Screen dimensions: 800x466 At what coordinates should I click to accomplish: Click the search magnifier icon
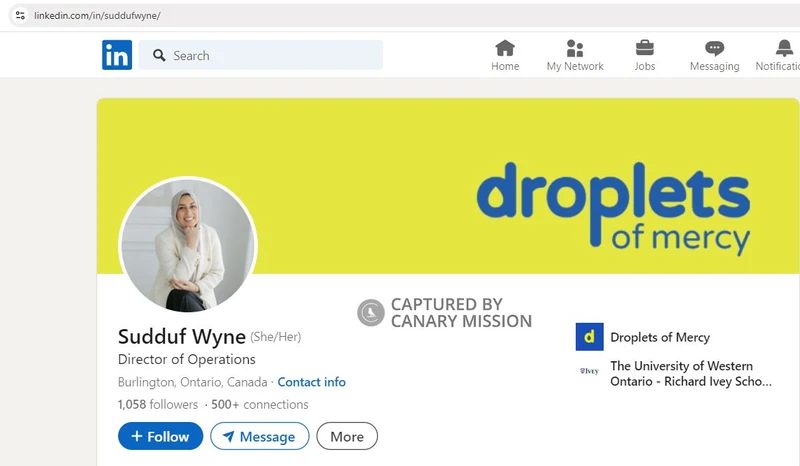[159, 55]
